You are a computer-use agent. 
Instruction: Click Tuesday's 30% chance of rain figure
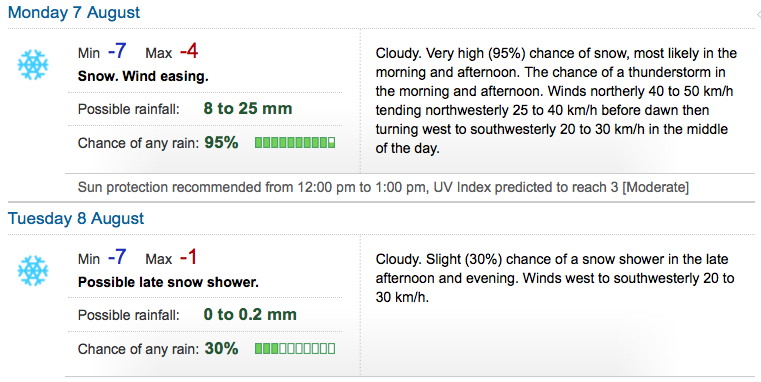point(221,349)
